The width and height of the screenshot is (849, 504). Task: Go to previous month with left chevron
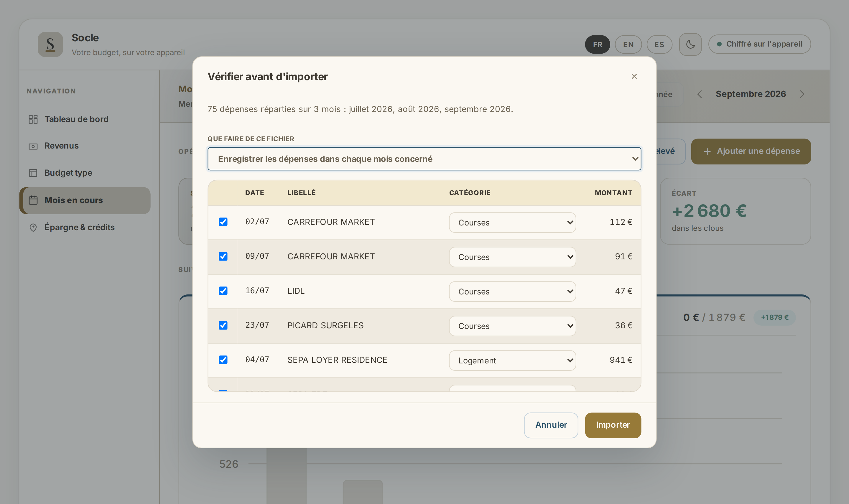(700, 94)
